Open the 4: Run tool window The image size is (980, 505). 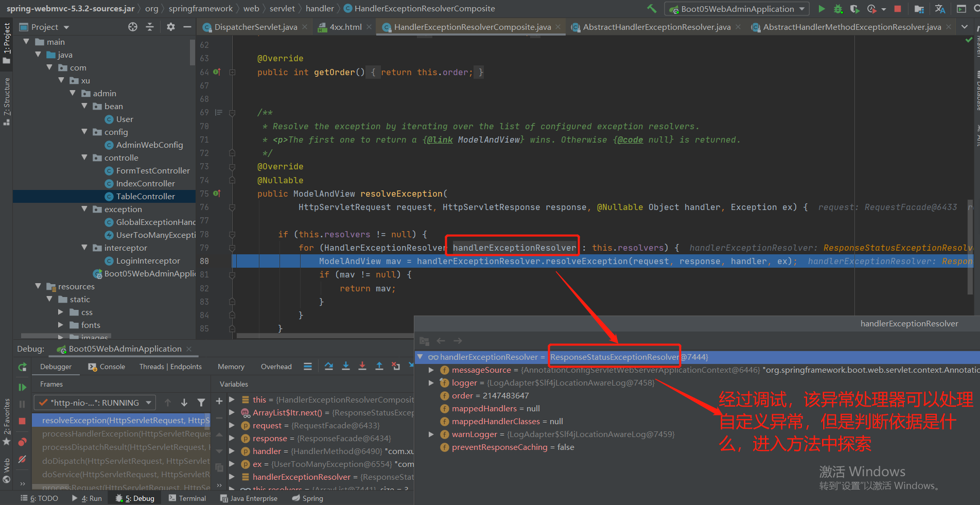[x=87, y=498]
